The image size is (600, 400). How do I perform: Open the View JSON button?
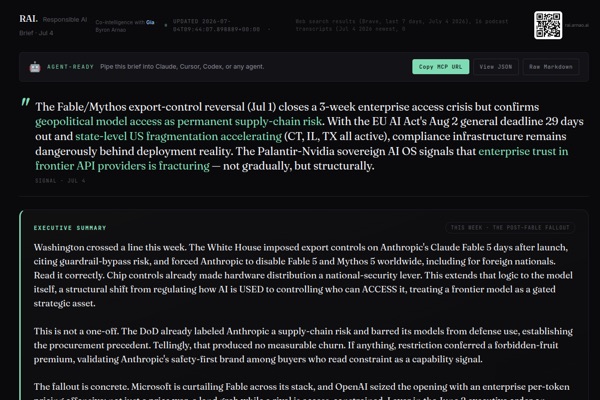496,67
